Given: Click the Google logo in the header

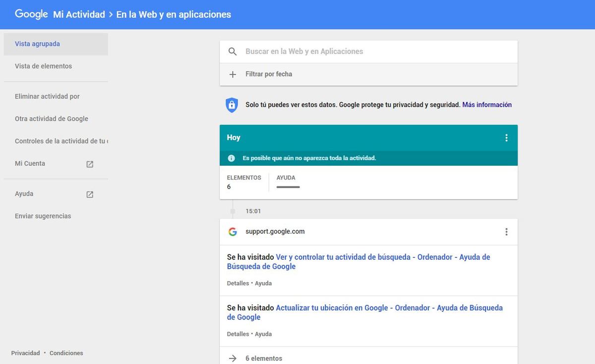Looking at the screenshot, I should click(31, 14).
